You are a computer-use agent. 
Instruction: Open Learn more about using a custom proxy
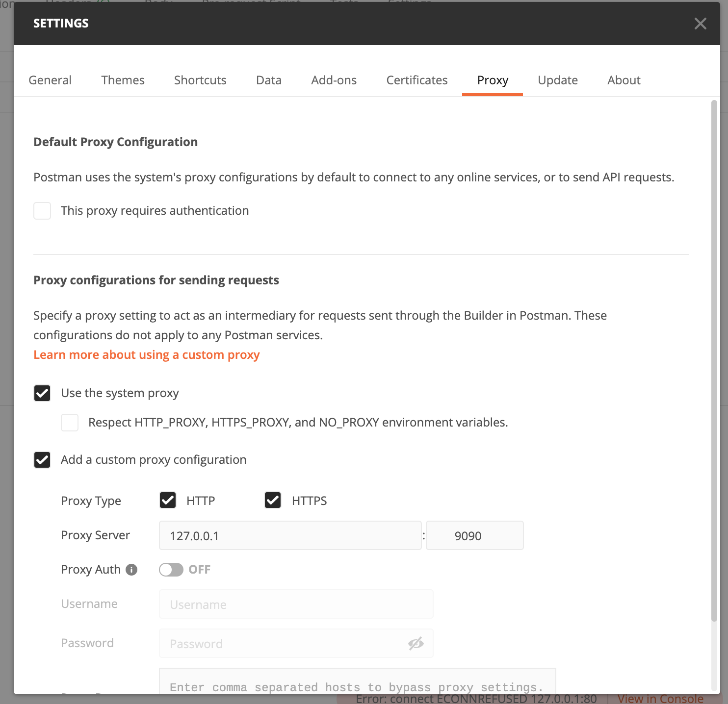click(x=146, y=354)
